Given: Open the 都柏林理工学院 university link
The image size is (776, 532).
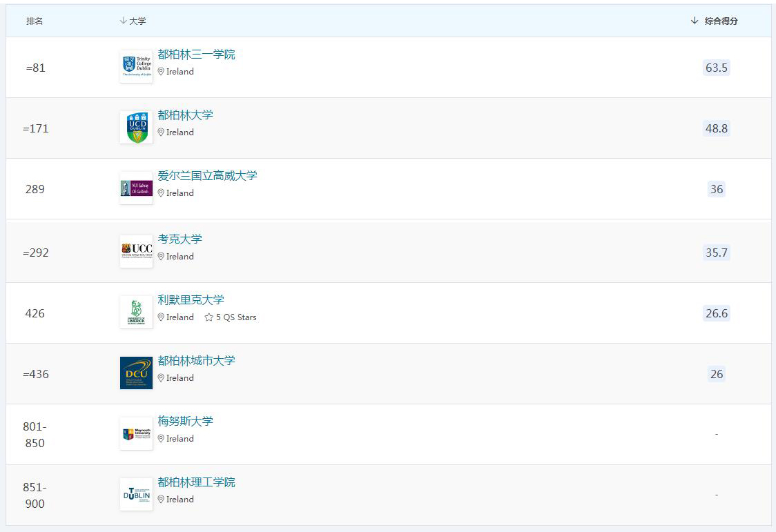Looking at the screenshot, I should tap(196, 482).
